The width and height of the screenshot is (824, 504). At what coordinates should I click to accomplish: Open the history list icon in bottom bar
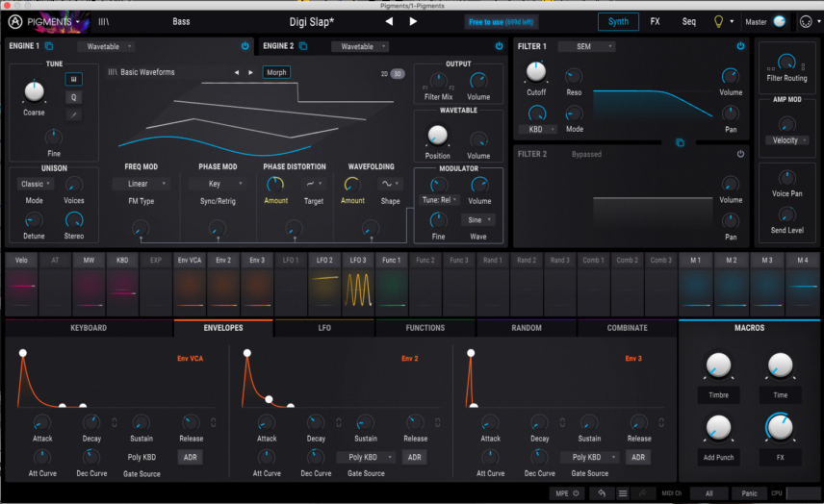tap(623, 493)
